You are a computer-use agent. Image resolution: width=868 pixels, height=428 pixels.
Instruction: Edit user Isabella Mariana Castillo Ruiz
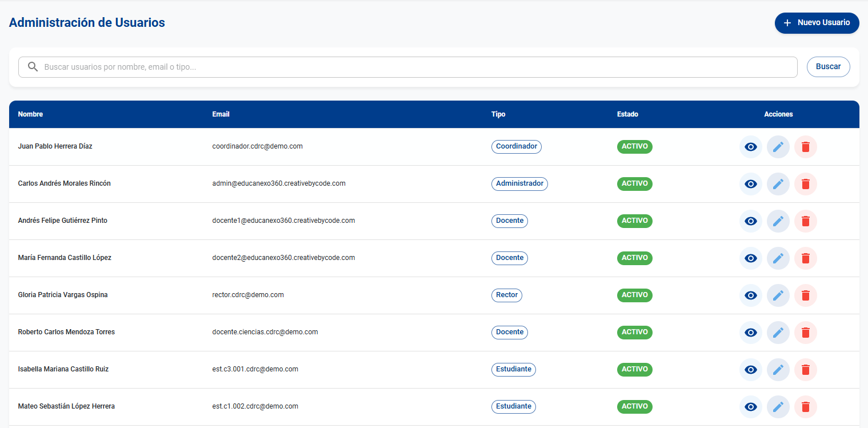(x=778, y=370)
